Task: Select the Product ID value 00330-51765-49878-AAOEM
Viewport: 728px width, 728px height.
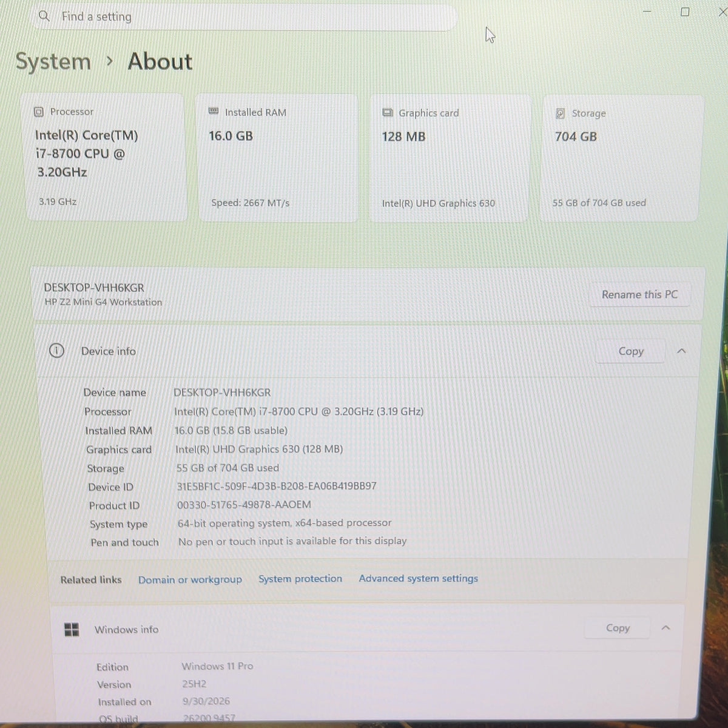Action: point(244,505)
